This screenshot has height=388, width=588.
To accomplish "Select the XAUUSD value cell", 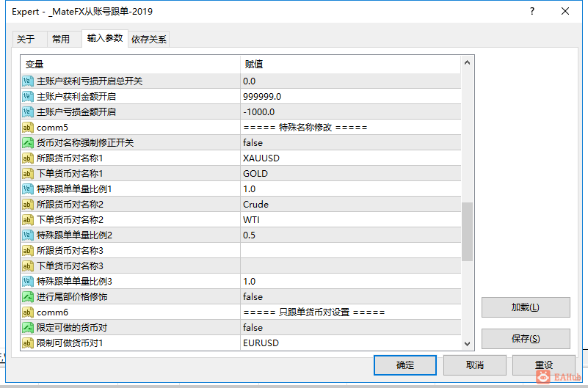I will pos(351,158).
